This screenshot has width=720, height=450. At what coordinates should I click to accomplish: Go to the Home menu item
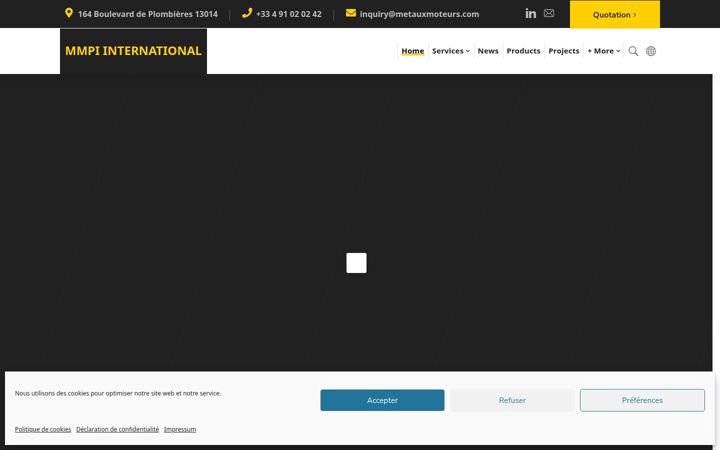(x=412, y=51)
